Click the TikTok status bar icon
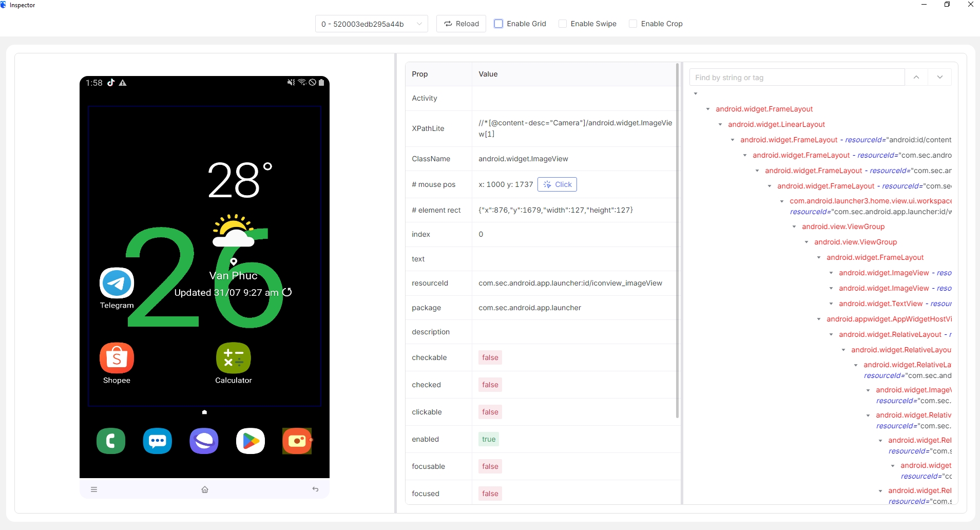 pos(111,83)
